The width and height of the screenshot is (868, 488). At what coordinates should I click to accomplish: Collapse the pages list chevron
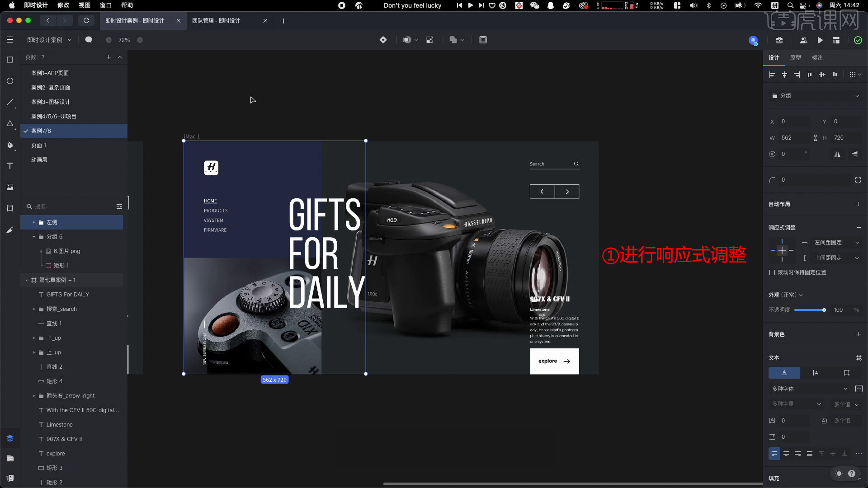pyautogui.click(x=120, y=57)
